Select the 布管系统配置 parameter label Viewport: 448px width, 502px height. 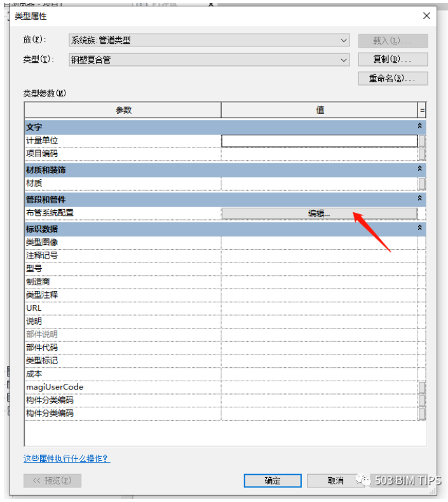(50, 213)
